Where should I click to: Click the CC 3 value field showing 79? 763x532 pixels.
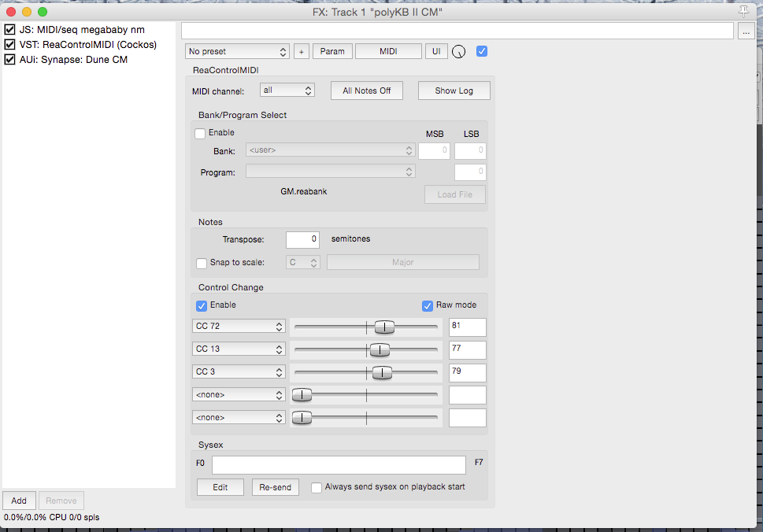click(x=468, y=373)
